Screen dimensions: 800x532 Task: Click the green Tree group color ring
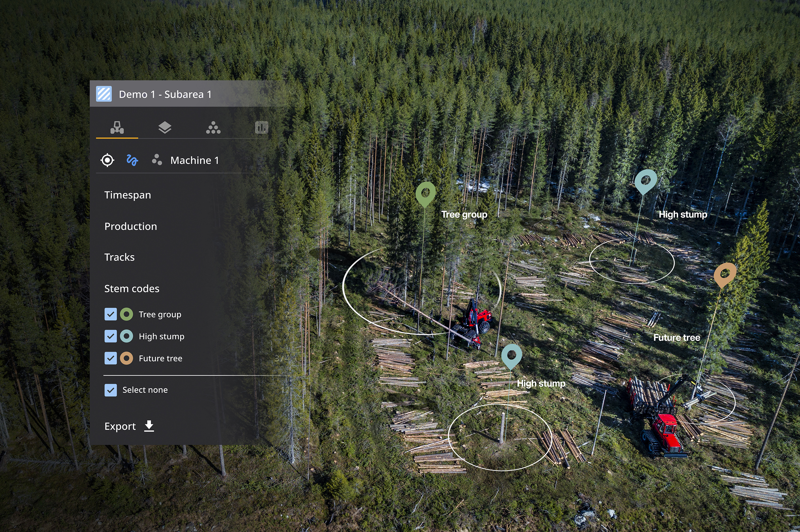tap(127, 314)
